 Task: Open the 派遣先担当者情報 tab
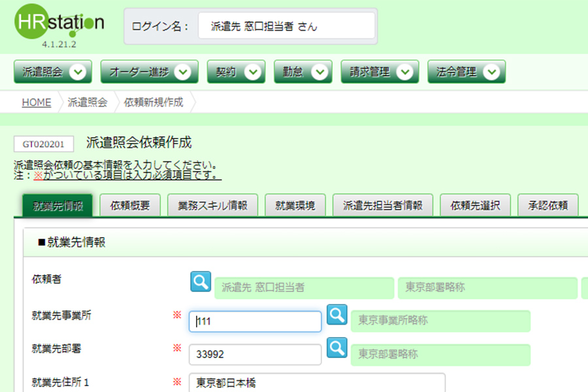[x=383, y=206]
